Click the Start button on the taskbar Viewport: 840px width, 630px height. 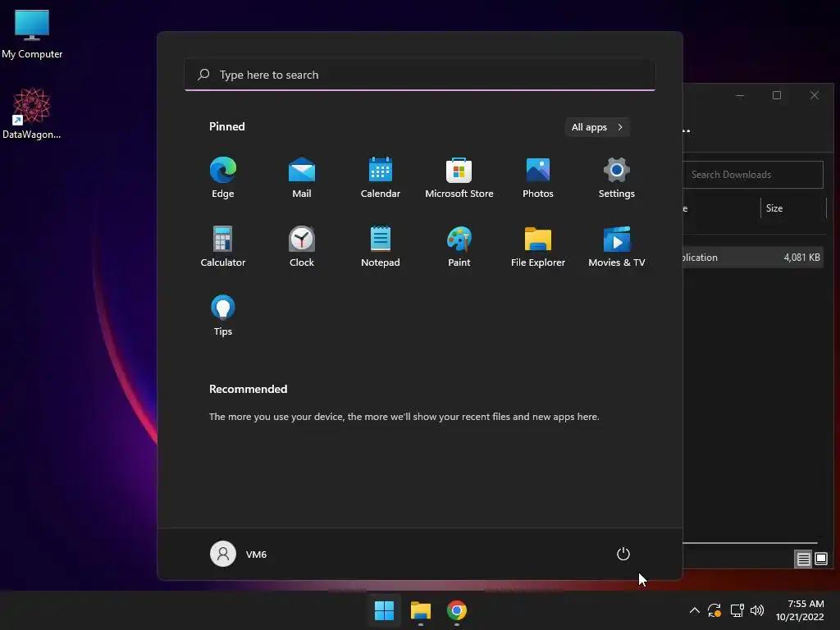tap(384, 610)
